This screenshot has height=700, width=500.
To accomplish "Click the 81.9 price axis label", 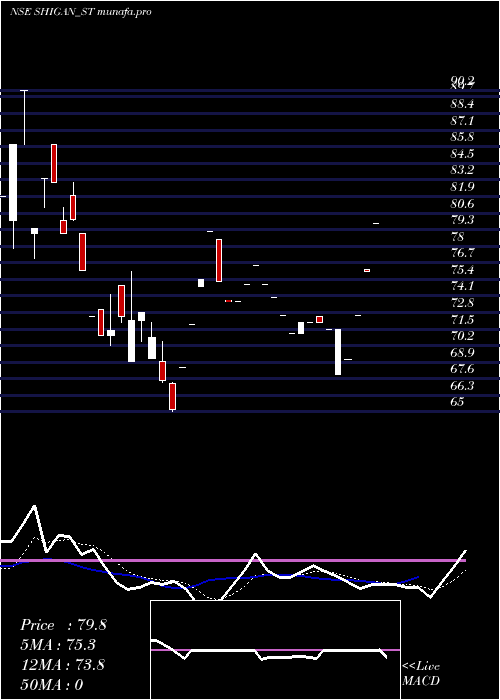I will (462, 187).
